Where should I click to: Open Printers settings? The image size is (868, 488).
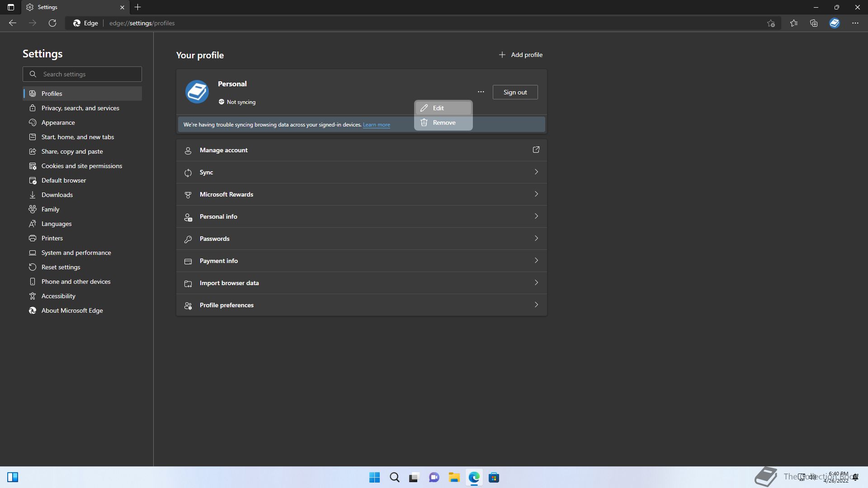tap(82, 238)
